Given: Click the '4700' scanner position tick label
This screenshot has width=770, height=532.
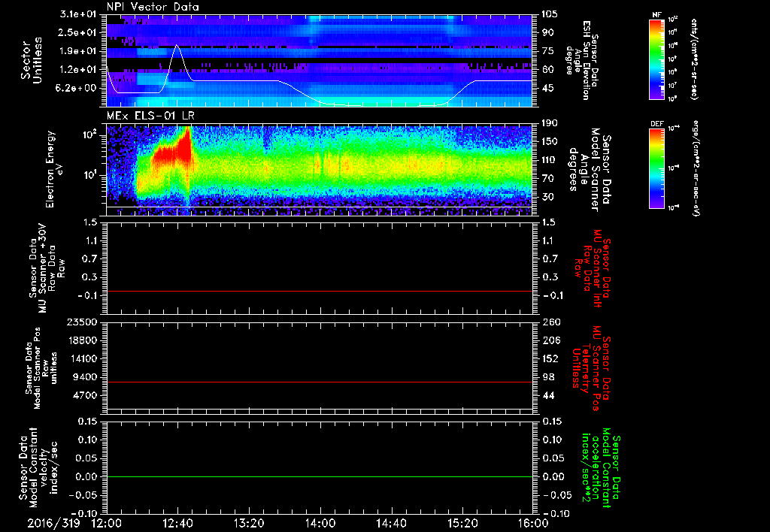Looking at the screenshot, I should [x=86, y=395].
